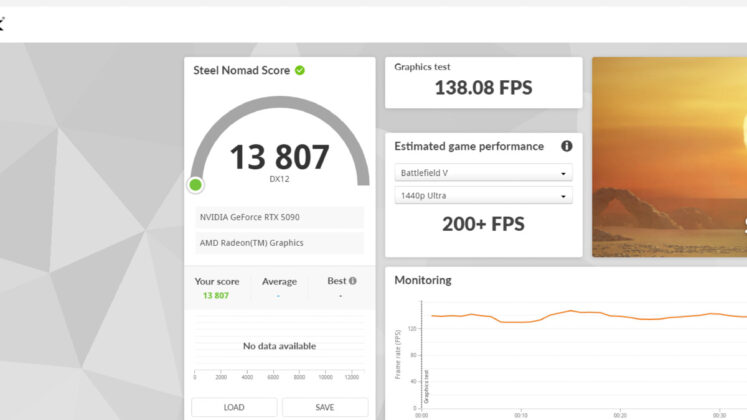Click the orange frame rate line in Monitoring
Image resolution: width=747 pixels, height=420 pixels.
click(588, 316)
